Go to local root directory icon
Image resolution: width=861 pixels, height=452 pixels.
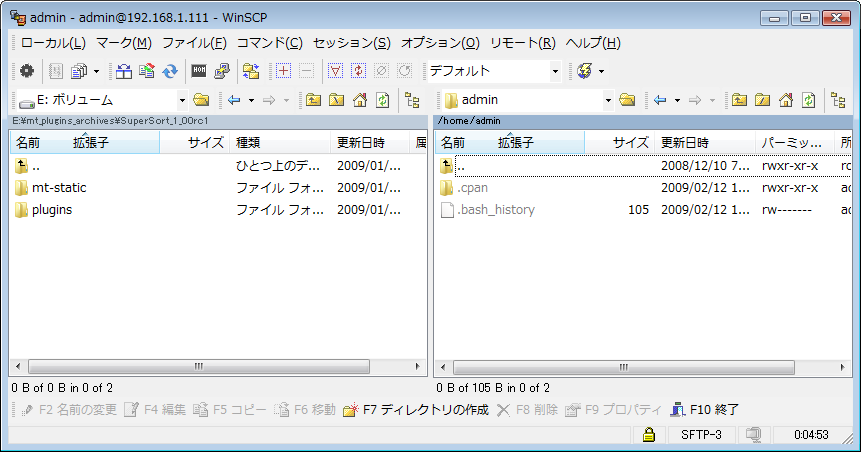point(336,100)
